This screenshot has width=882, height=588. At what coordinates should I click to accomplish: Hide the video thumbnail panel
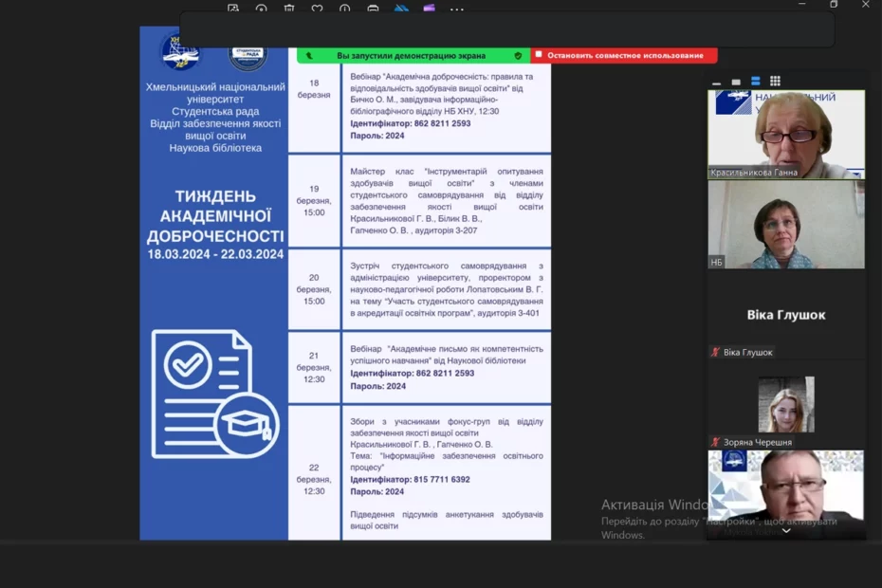tap(717, 83)
